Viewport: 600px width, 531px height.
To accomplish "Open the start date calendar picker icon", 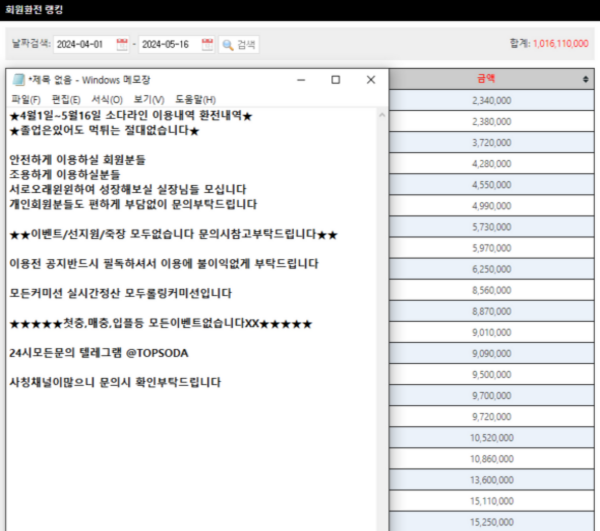I will 122,44.
